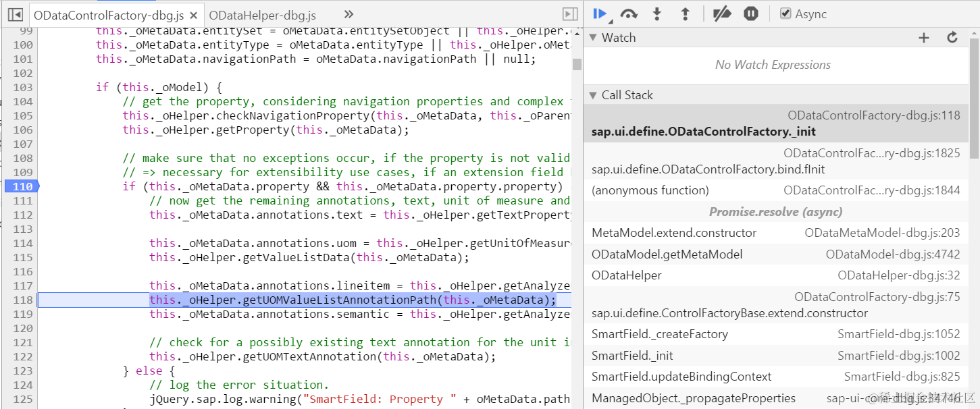Select MetaModel.extend.constructor call frame
The width and height of the screenshot is (980, 409).
(x=776, y=233)
